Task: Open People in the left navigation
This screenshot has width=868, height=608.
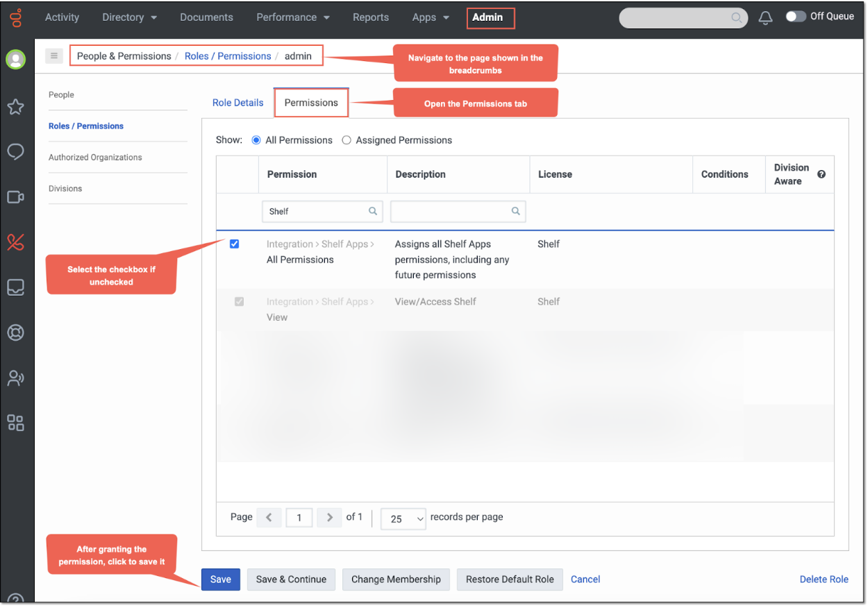Action: click(61, 95)
